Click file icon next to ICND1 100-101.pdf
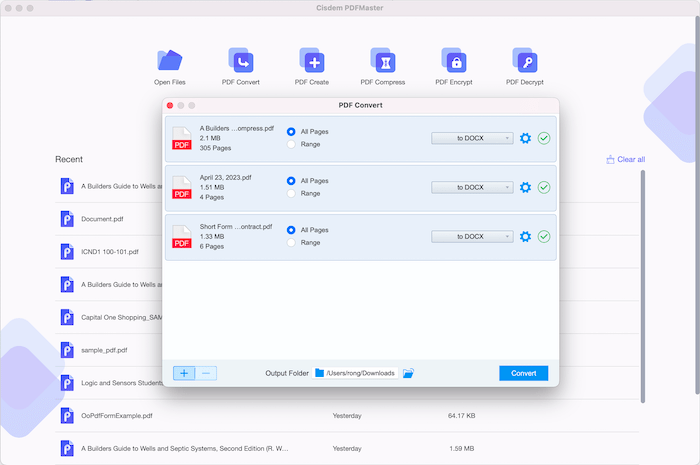Screen dimensions: 700x465 click(67, 252)
